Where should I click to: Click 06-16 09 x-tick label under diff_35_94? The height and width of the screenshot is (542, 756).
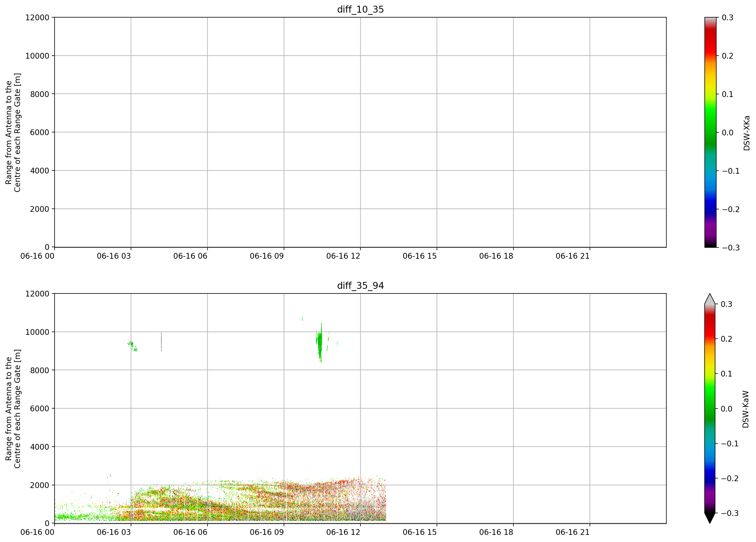[x=267, y=532]
